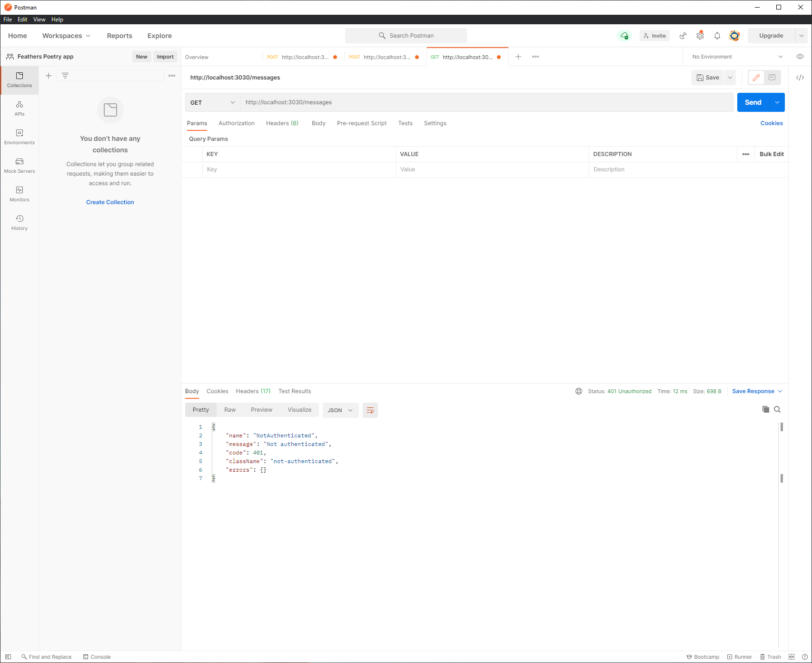This screenshot has width=812, height=663.
Task: Click the capture requests satellite icon
Action: (x=683, y=36)
